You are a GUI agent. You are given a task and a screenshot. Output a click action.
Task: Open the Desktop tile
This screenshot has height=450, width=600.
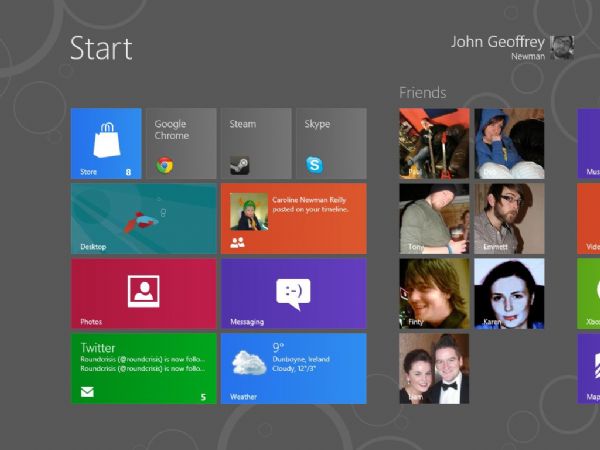point(143,218)
